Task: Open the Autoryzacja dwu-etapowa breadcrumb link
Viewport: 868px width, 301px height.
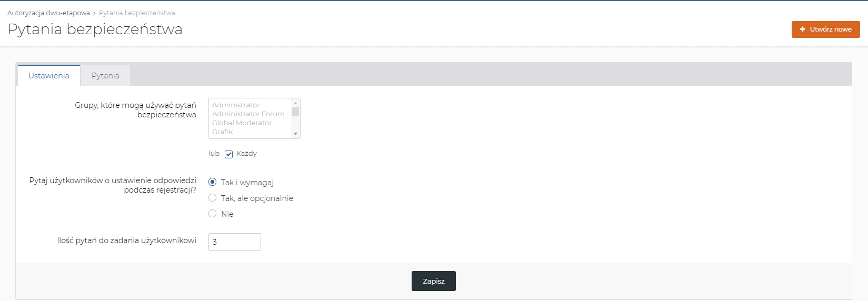Action: 48,13
